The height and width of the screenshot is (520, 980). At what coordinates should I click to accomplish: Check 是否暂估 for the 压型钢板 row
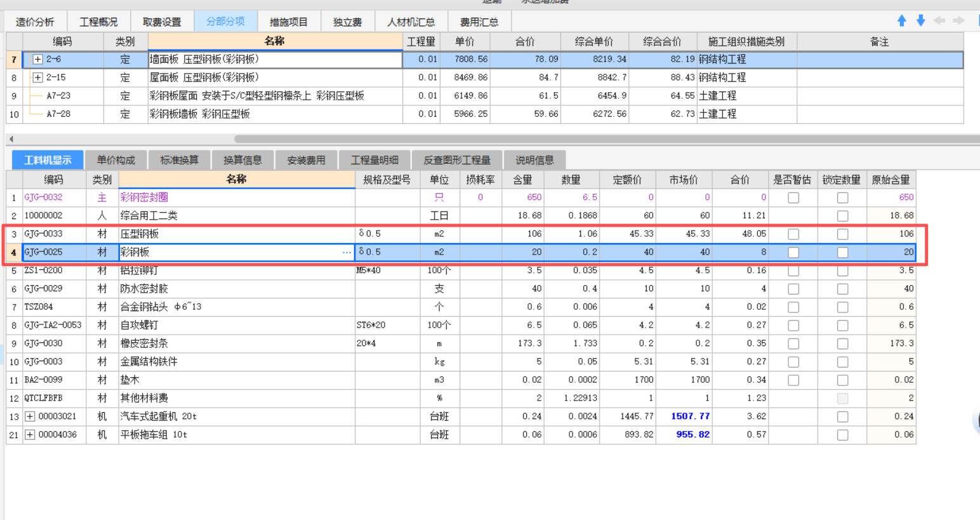pos(793,234)
